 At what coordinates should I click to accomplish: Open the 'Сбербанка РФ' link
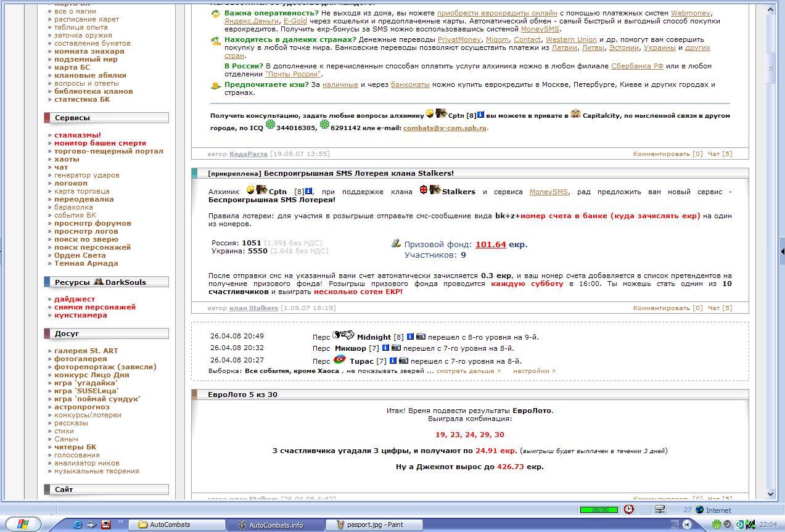[x=637, y=66]
